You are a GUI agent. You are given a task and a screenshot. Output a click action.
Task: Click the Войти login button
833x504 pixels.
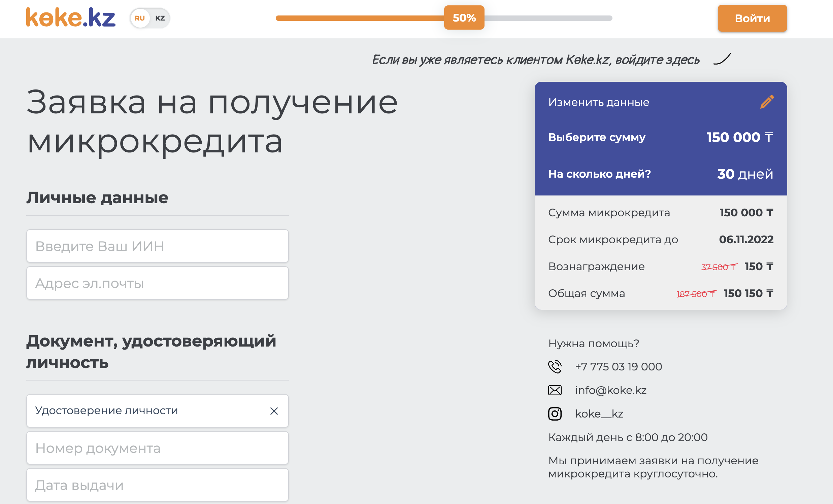(x=752, y=18)
